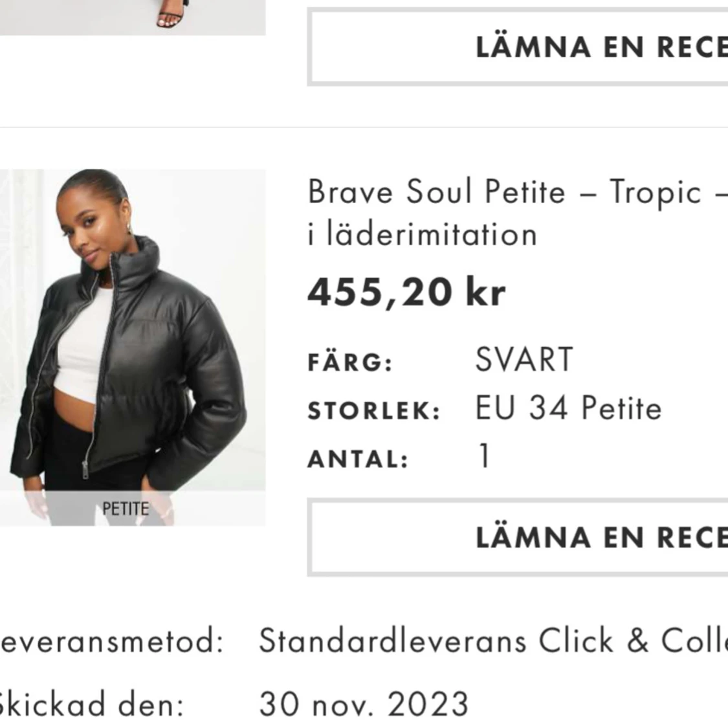
Task: Click the quantity value 1
Action: click(482, 457)
